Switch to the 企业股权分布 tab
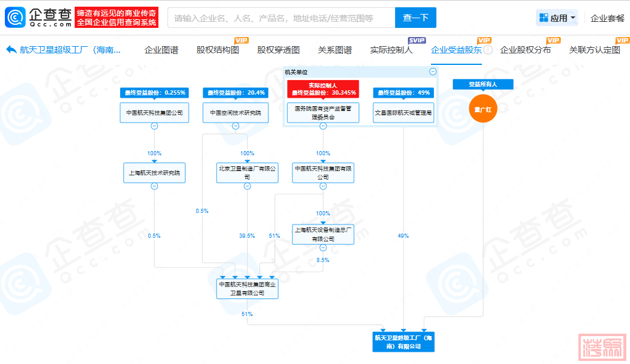Viewport: 630px width, 364px height. [x=526, y=50]
